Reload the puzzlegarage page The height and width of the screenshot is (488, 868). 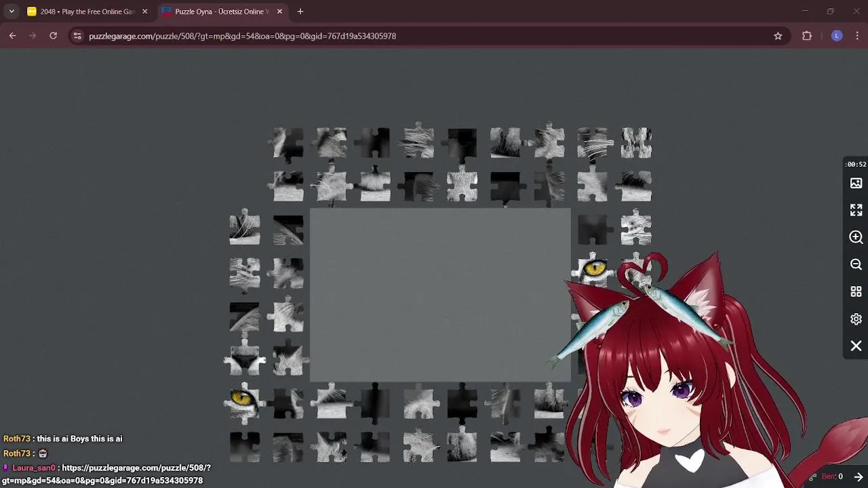(53, 36)
